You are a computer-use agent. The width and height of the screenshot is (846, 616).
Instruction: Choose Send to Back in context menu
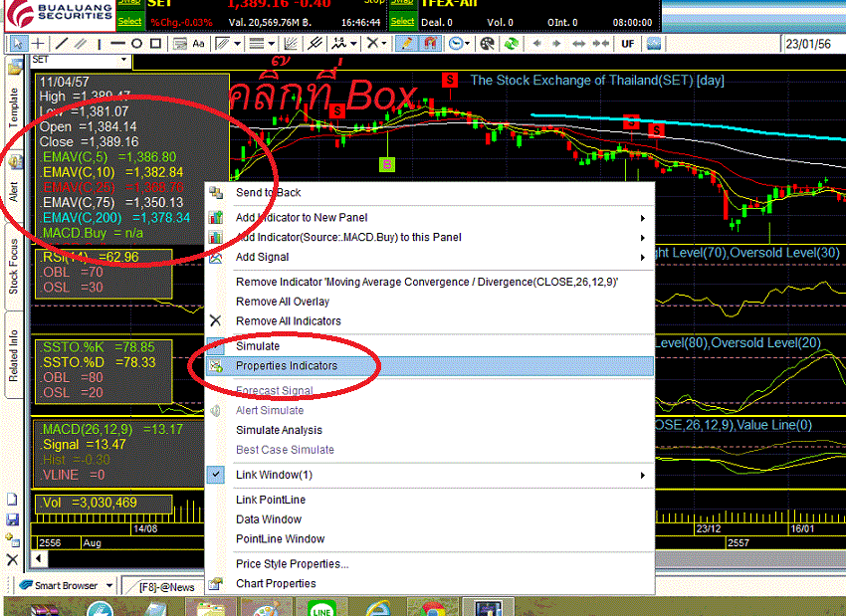pos(430,193)
